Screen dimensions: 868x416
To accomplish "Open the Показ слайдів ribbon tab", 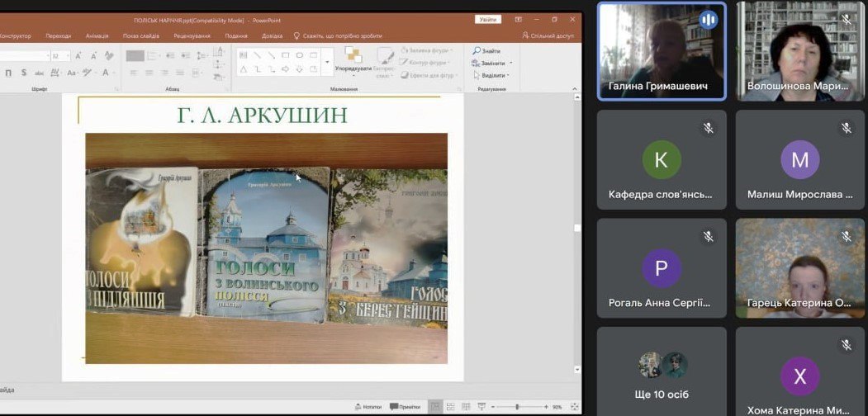I will tap(141, 36).
